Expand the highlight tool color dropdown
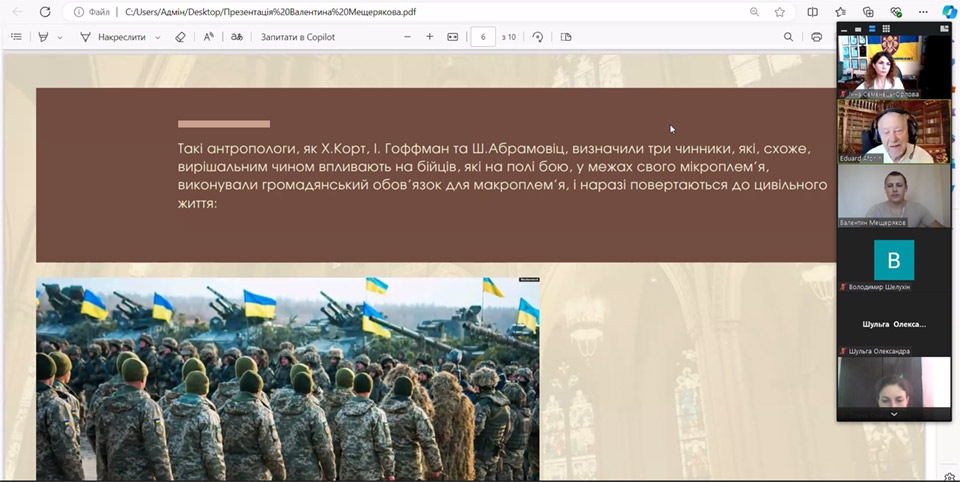This screenshot has height=482, width=960. click(x=60, y=37)
